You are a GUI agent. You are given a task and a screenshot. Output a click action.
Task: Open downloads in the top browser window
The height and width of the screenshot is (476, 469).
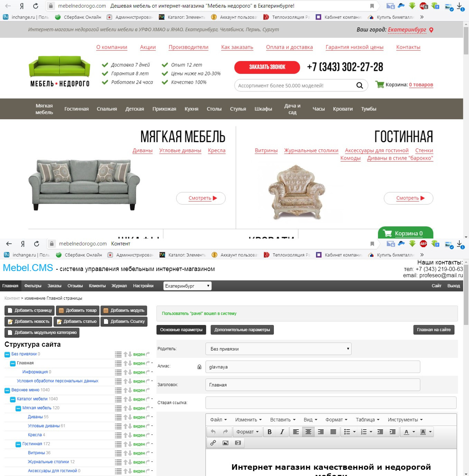460,6
